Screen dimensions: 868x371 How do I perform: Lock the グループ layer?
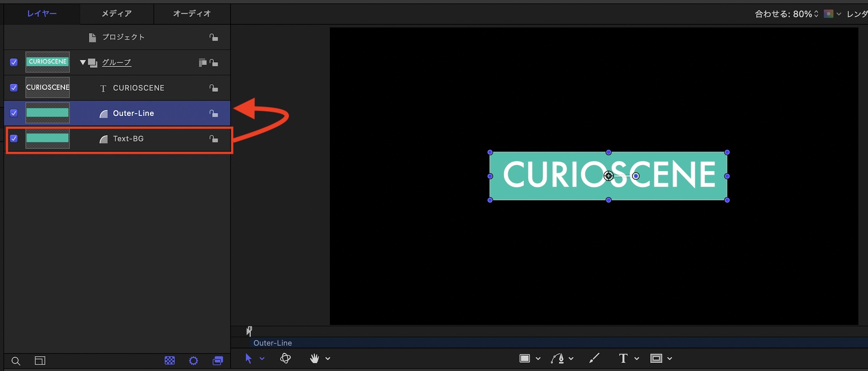click(x=214, y=63)
